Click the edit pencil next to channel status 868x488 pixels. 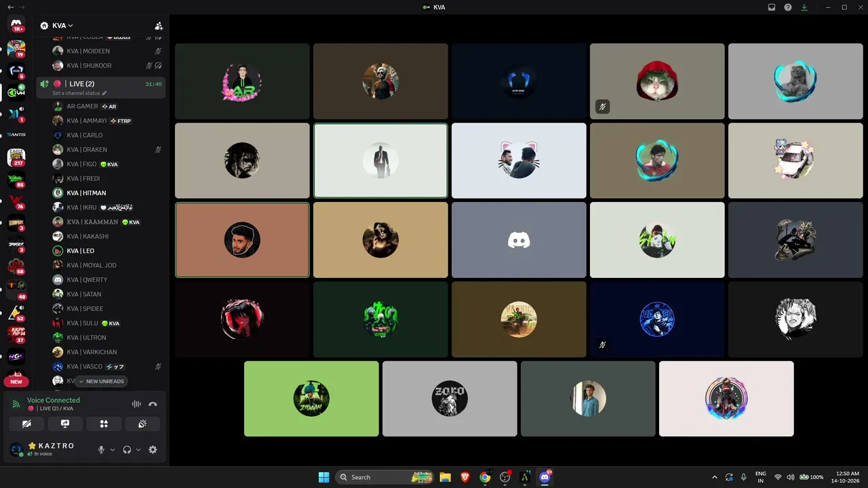tap(104, 93)
